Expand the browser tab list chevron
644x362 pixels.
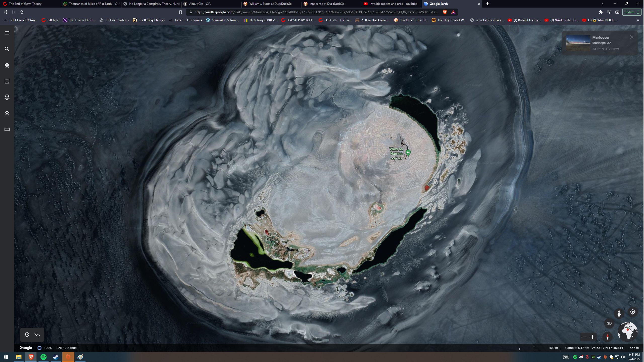603,4
